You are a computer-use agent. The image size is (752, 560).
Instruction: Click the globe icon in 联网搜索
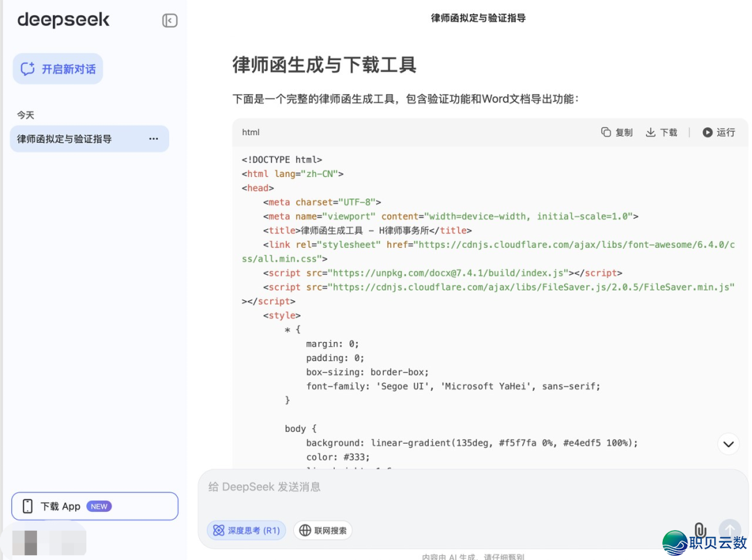click(x=305, y=530)
